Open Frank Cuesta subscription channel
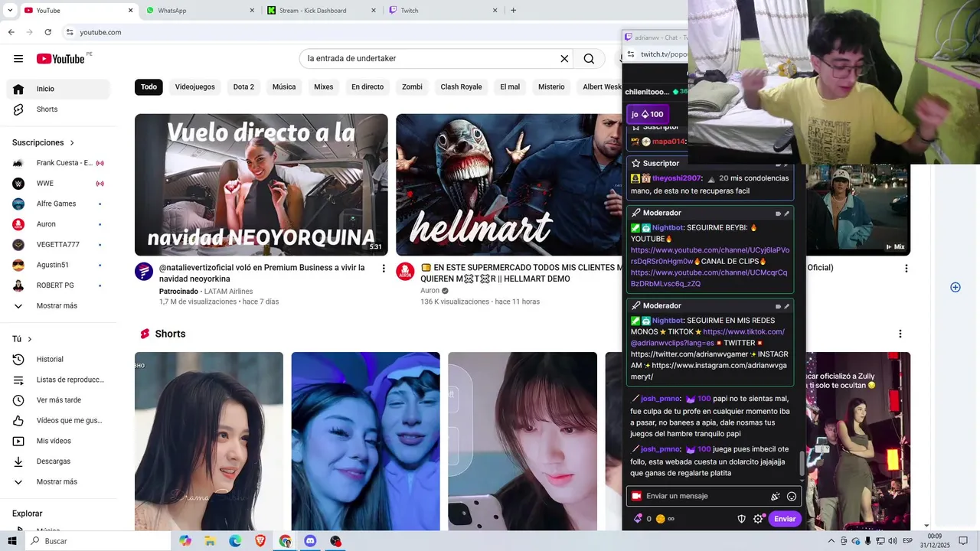Screen dimensions: 980x551 58,163
